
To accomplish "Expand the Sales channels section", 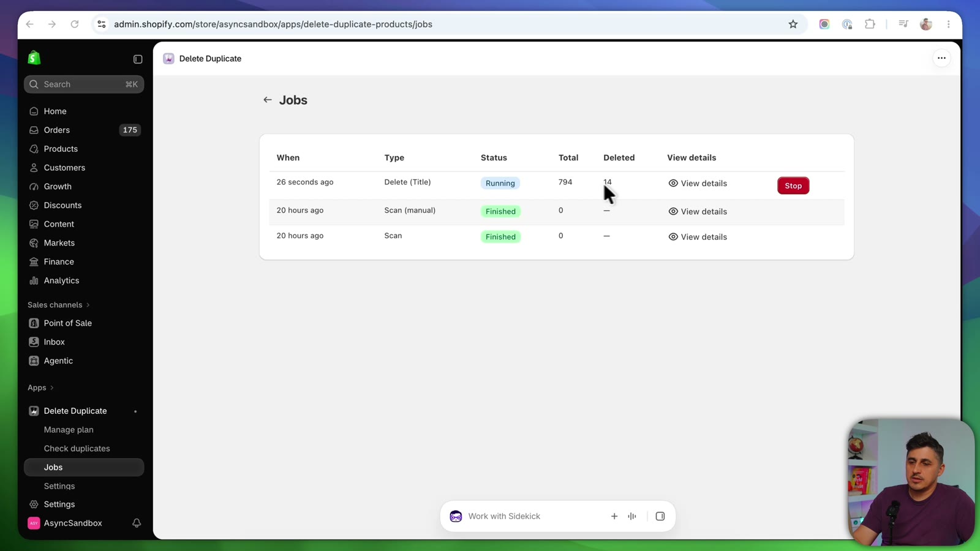I will [59, 305].
